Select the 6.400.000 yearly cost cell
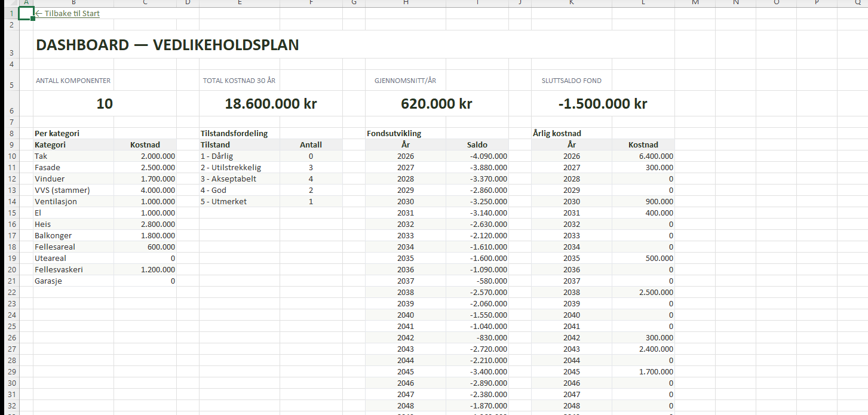Image resolution: width=868 pixels, height=415 pixels. point(655,156)
